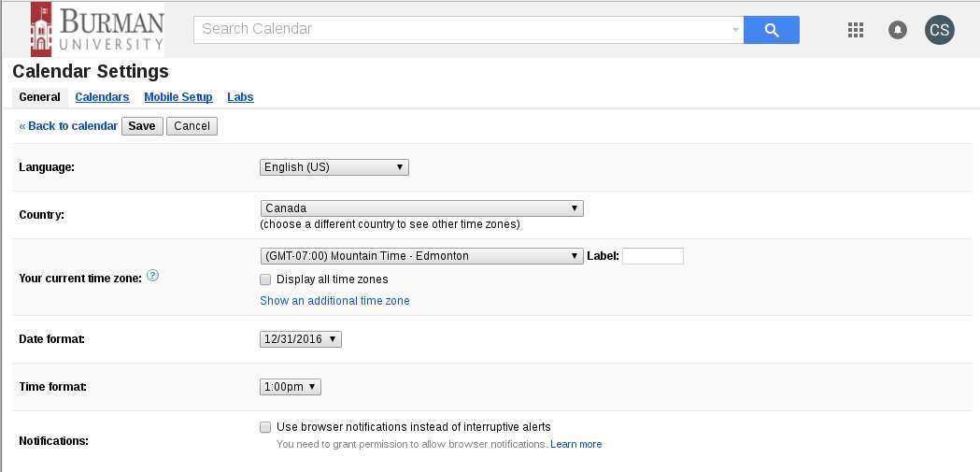
Task: Enable Display all time zones checkbox
Action: point(265,279)
